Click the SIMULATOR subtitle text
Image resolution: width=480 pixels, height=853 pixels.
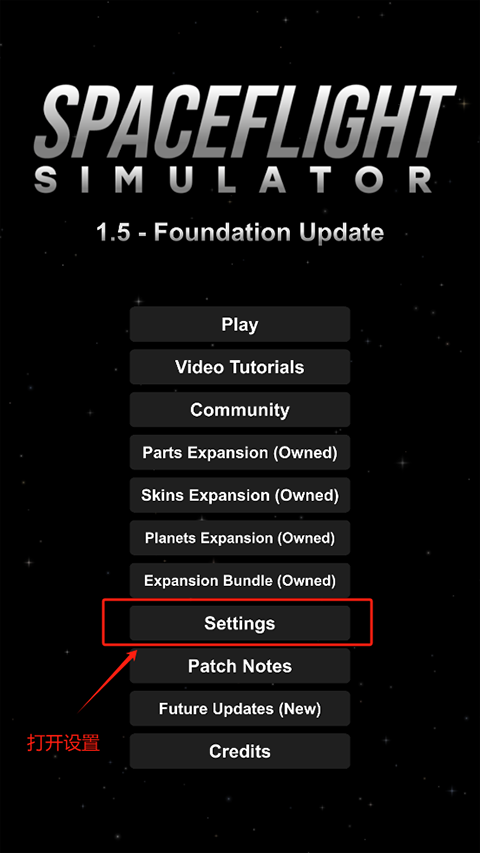click(x=234, y=181)
